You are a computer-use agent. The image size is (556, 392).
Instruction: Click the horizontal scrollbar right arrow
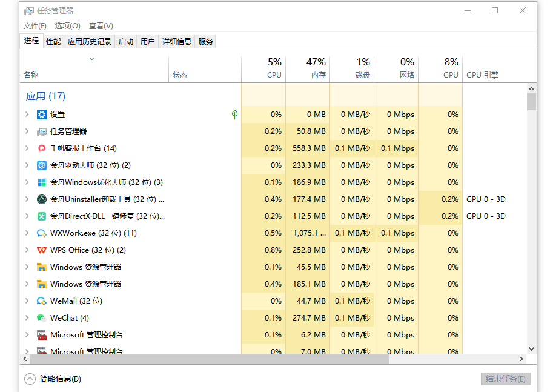pyautogui.click(x=521, y=359)
